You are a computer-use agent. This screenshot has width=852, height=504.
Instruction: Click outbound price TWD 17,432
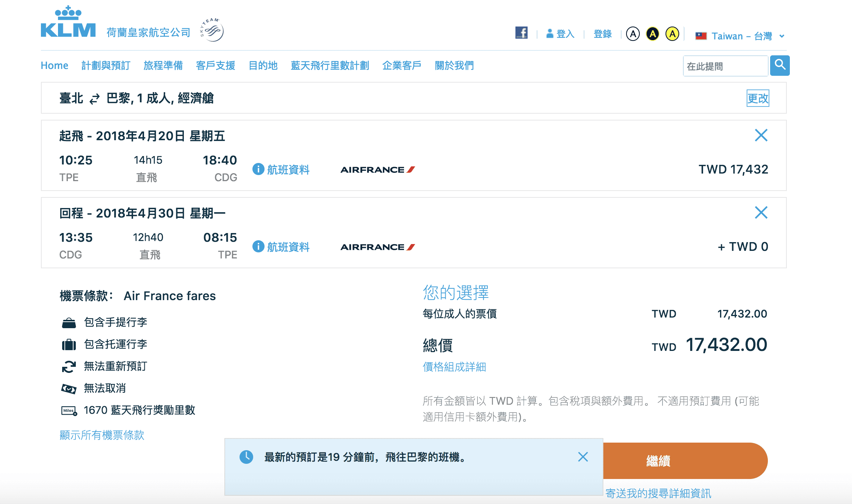coord(733,169)
